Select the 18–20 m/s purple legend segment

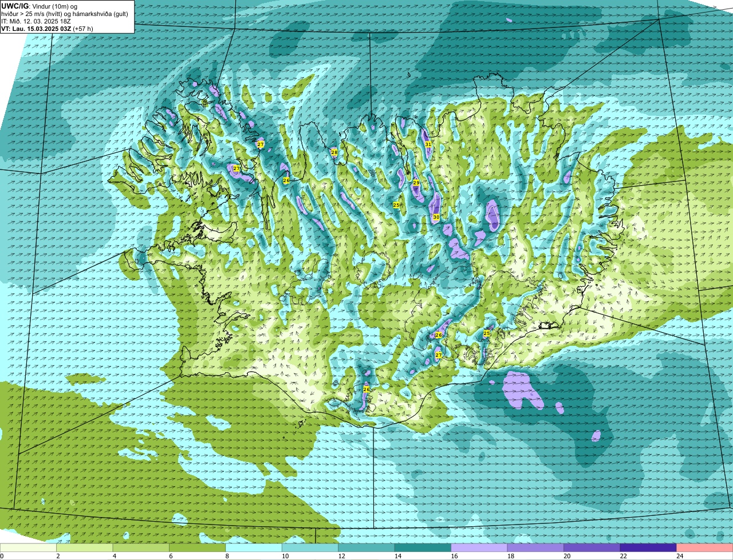pyautogui.click(x=536, y=547)
